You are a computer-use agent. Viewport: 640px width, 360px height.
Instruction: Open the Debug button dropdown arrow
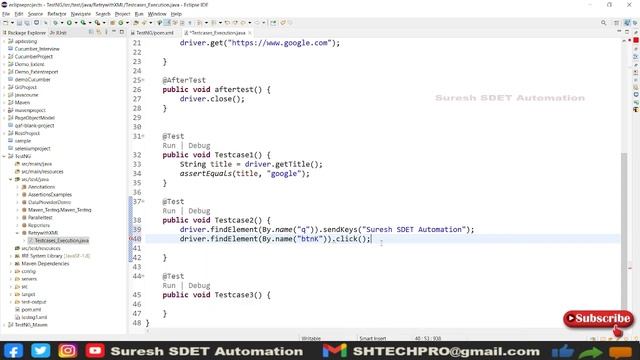point(62,23)
